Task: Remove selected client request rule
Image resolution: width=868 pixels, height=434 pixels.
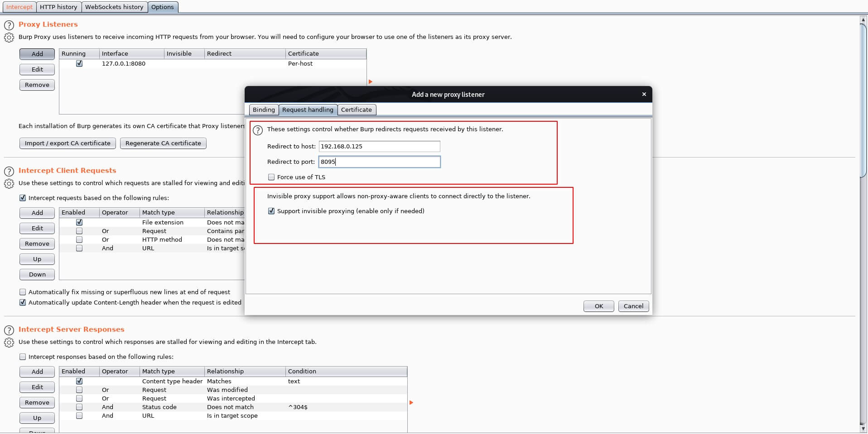Action: pos(37,243)
